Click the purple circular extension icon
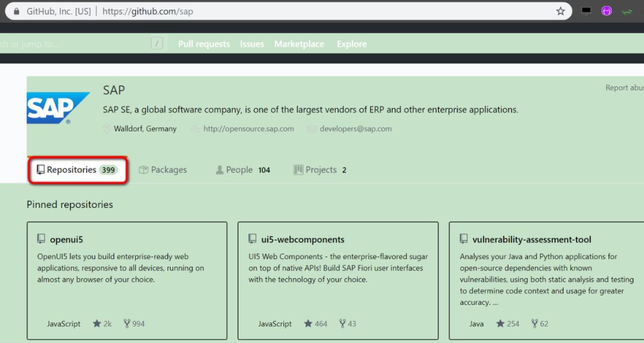The width and height of the screenshot is (644, 343). coord(606,11)
